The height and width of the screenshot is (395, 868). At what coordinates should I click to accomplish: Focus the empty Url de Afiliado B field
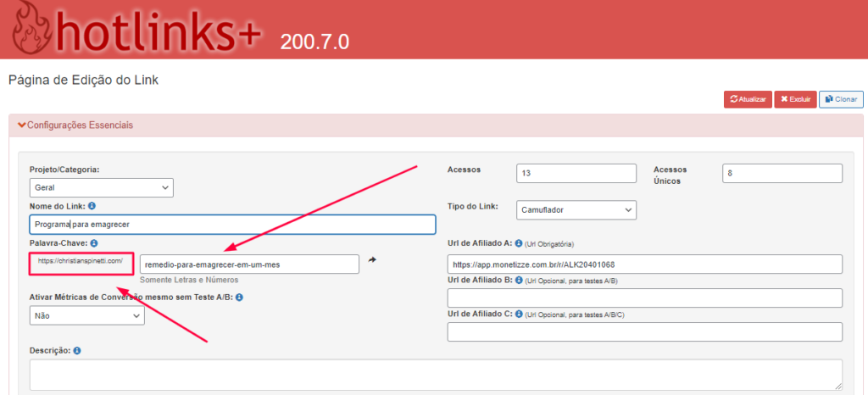[x=645, y=298]
